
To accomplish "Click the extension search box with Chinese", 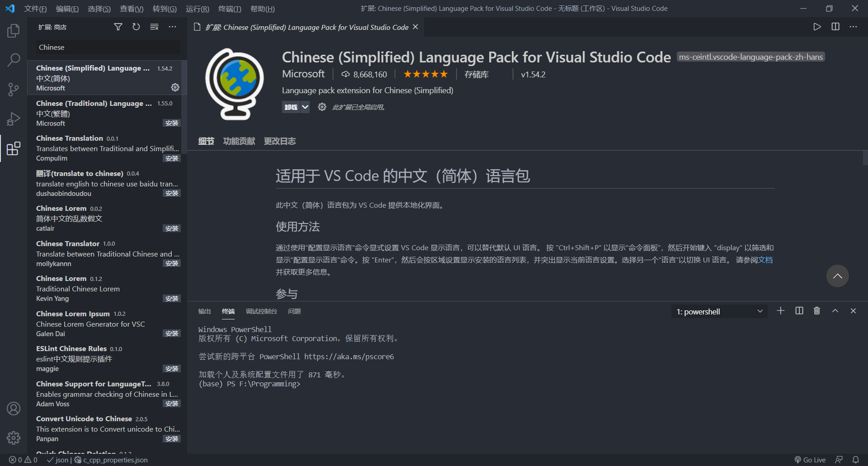I will click(x=108, y=47).
